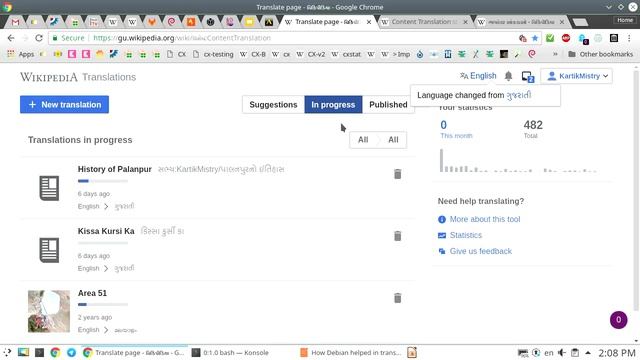Open the Statistics link
Screen dimensions: 640x360
pyautogui.click(x=466, y=235)
